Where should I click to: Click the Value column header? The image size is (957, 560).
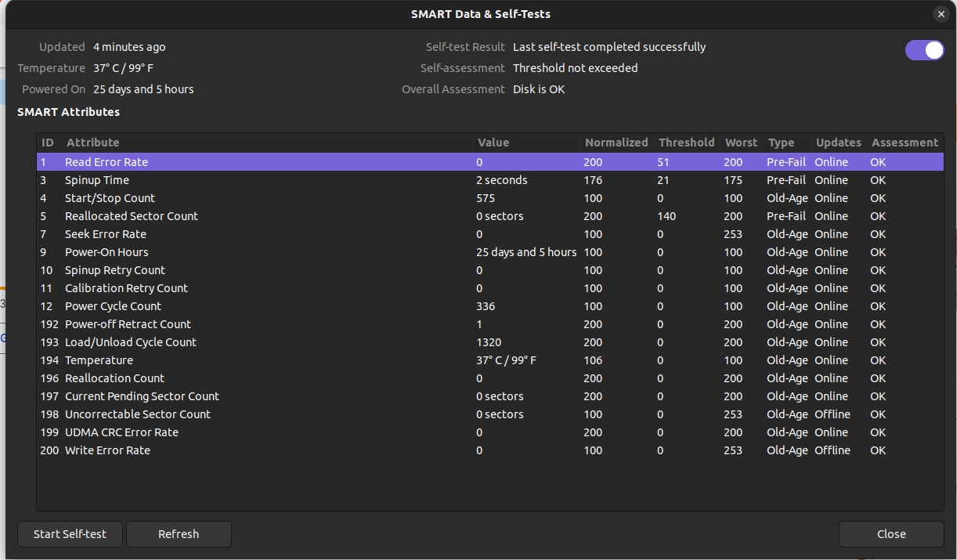pyautogui.click(x=493, y=143)
